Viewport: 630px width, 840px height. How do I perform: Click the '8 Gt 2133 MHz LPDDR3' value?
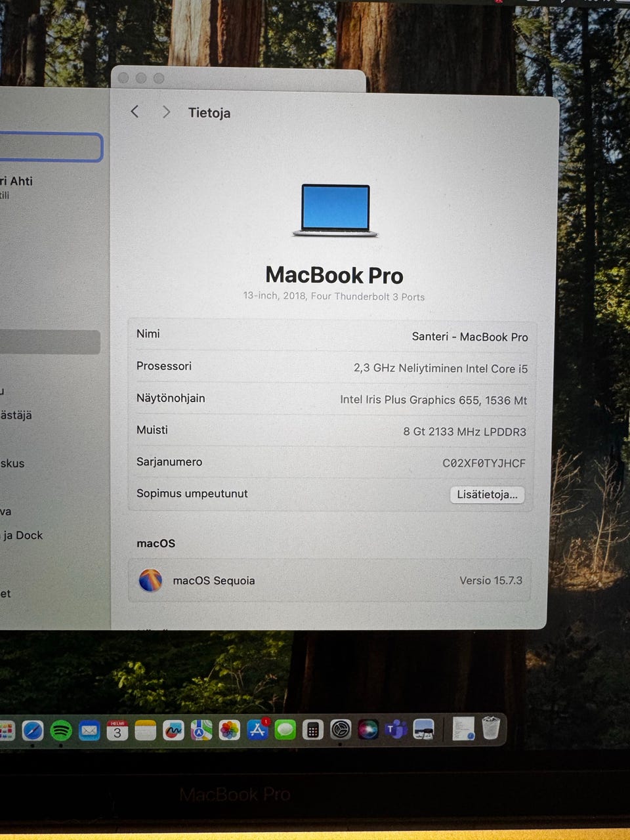465,432
